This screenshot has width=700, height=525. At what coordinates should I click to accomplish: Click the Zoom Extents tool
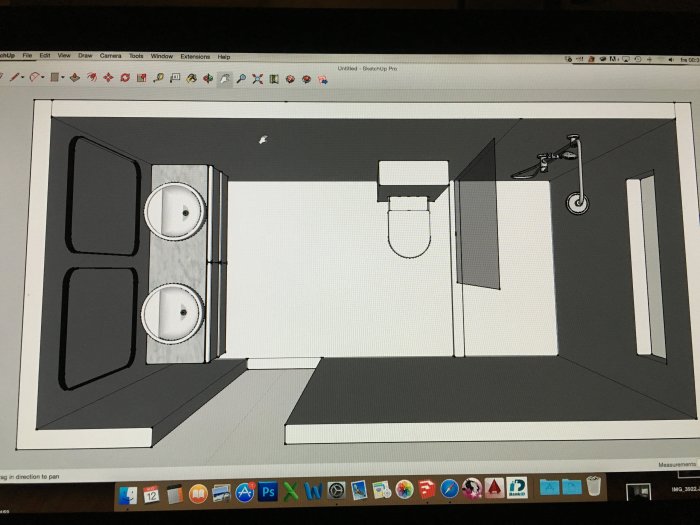click(x=257, y=77)
